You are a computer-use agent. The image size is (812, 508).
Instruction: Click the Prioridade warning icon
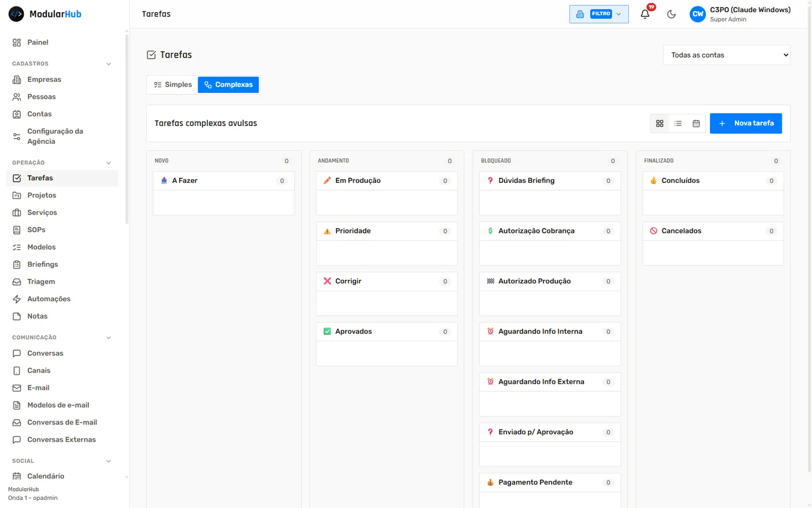(x=327, y=231)
